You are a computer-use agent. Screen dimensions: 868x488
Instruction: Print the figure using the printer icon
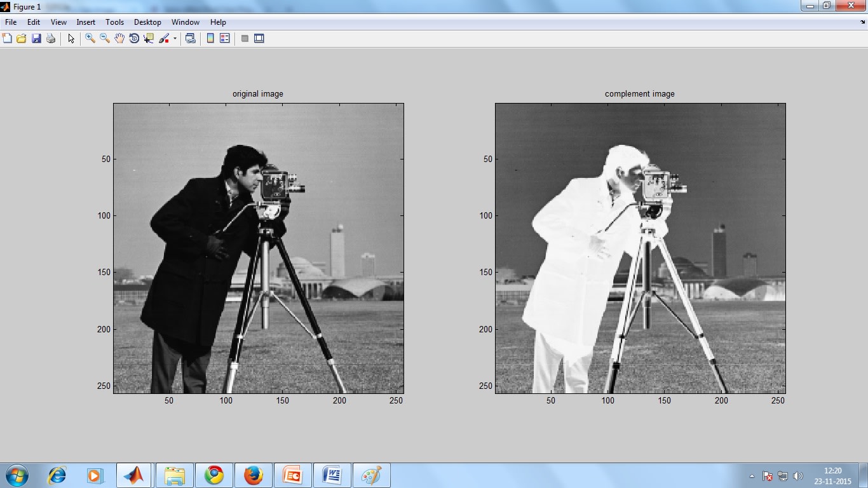tap(51, 39)
